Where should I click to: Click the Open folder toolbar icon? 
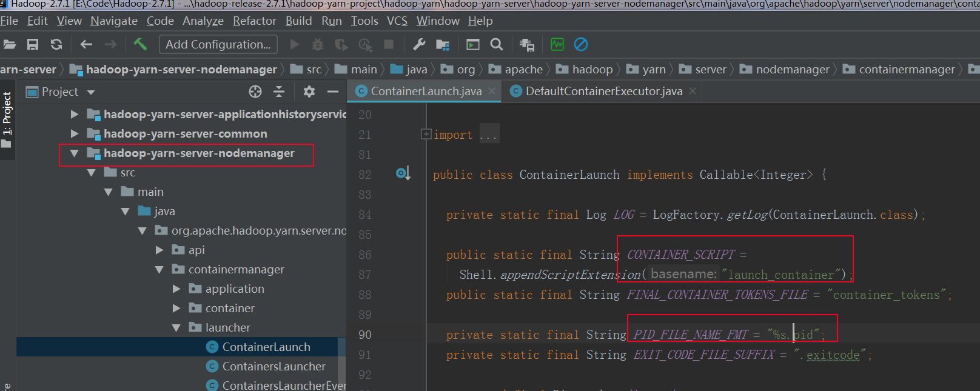point(9,44)
